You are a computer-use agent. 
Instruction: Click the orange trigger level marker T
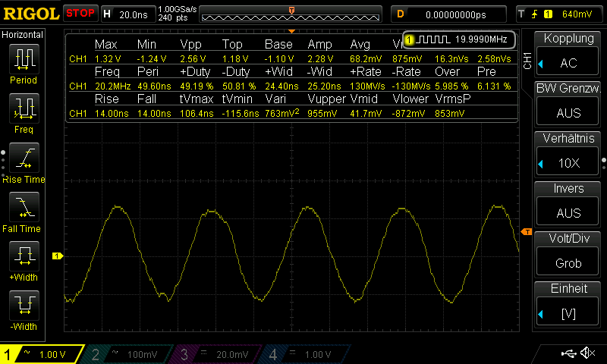click(x=527, y=232)
